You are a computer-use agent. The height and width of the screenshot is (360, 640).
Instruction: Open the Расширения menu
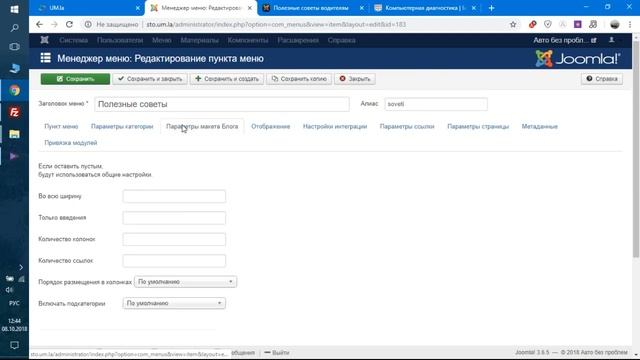click(x=298, y=40)
